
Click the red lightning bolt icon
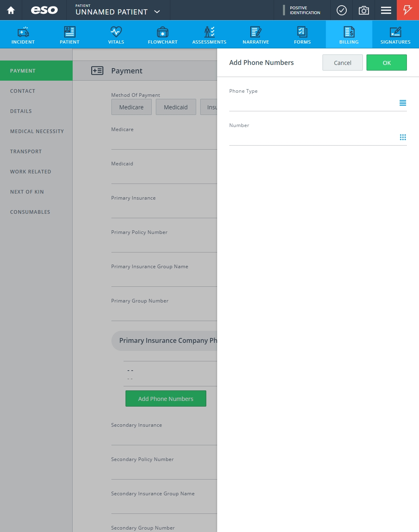(408, 10)
